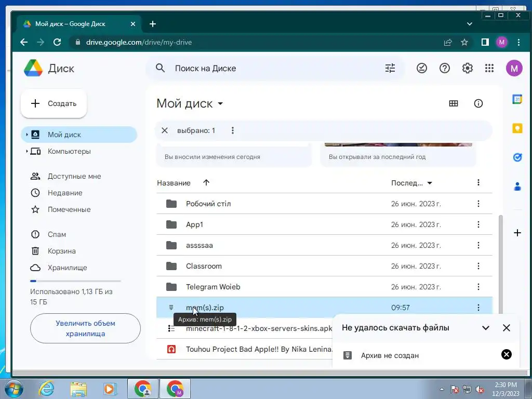Expand Мой диск tree in sidebar
Image resolution: width=532 pixels, height=399 pixels.
[27, 135]
